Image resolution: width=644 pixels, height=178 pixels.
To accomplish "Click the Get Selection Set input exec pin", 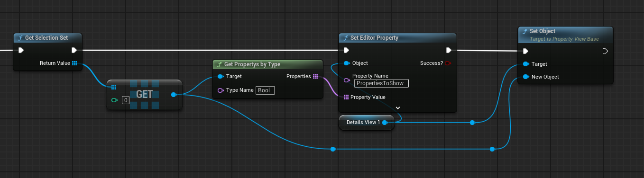I will 21,50.
